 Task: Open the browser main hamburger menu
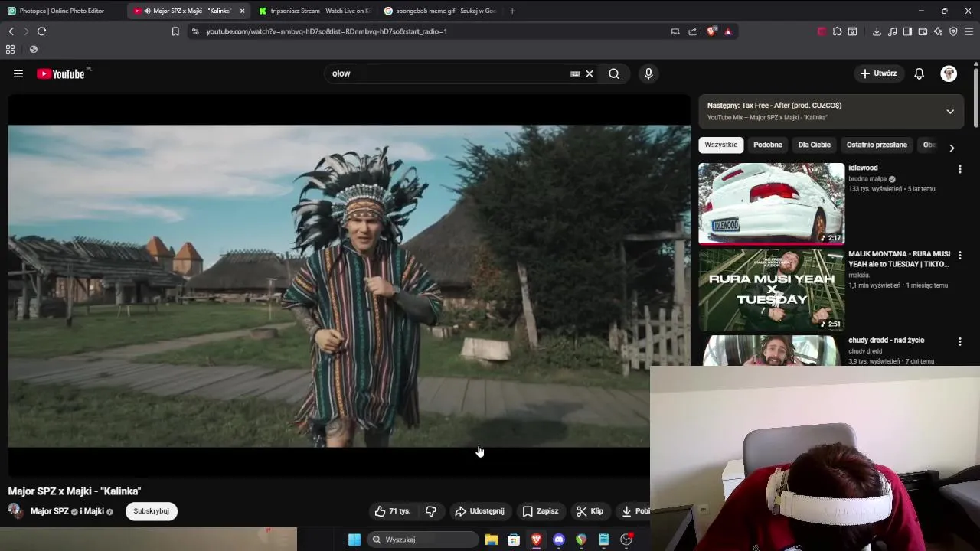(969, 31)
